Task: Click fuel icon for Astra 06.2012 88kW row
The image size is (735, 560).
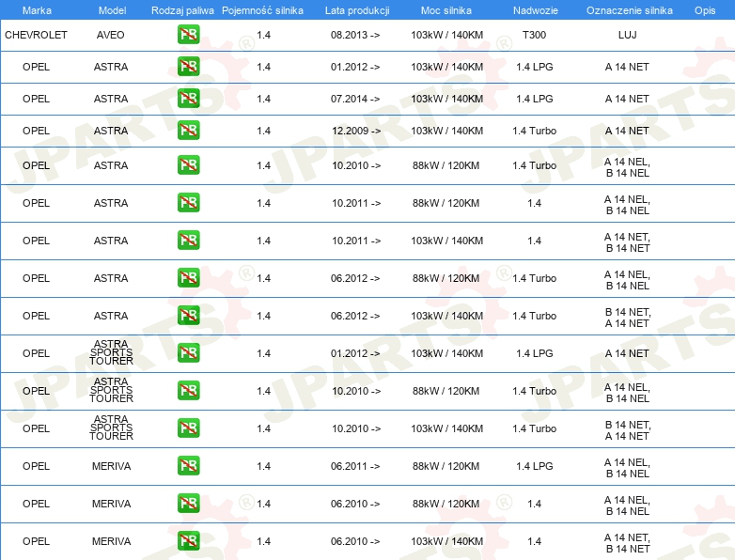Action: pos(188,278)
